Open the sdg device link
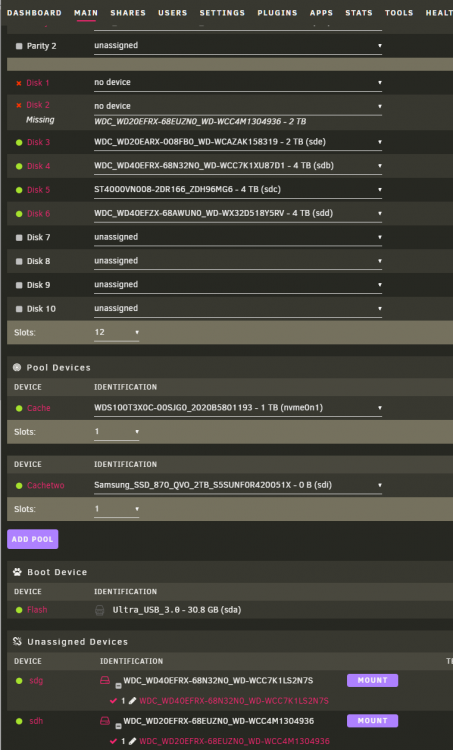Image resolution: width=453 pixels, height=750 pixels. pyautogui.click(x=36, y=681)
